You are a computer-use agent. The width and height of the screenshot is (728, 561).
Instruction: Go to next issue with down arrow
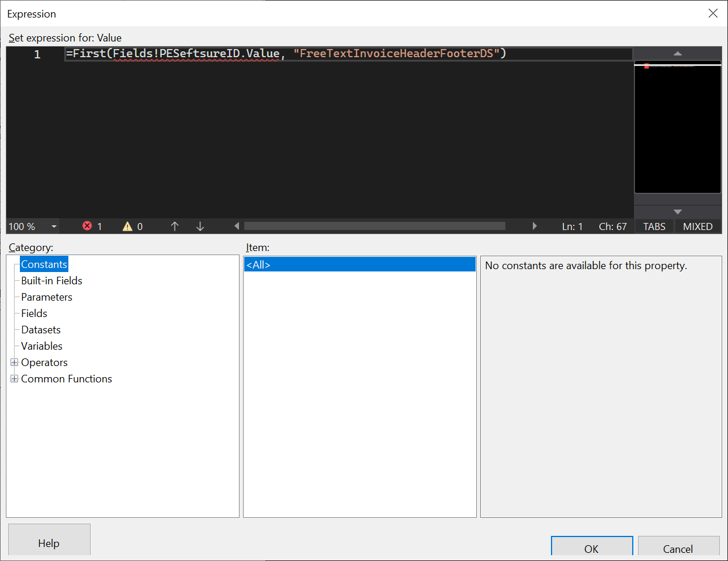pyautogui.click(x=200, y=226)
